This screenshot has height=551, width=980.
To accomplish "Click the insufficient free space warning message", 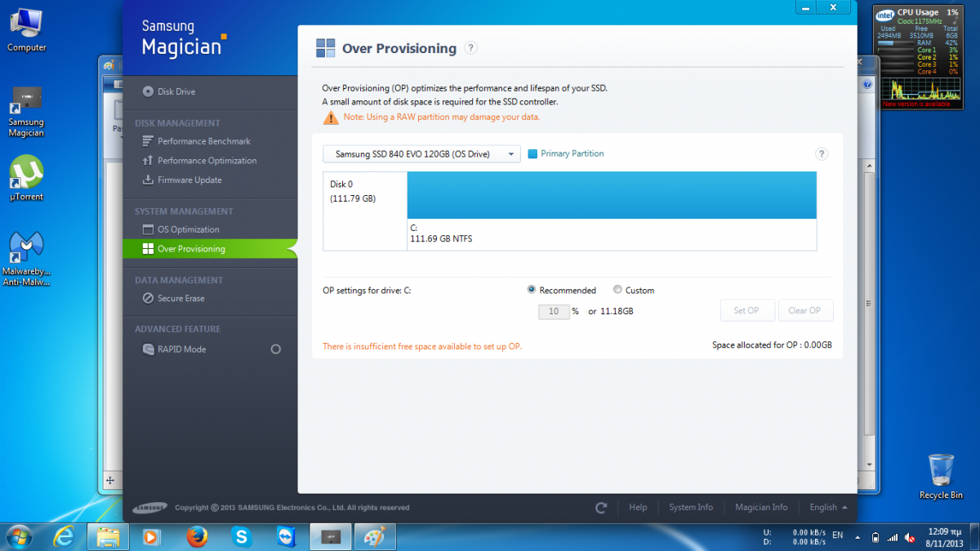I will tap(422, 346).
